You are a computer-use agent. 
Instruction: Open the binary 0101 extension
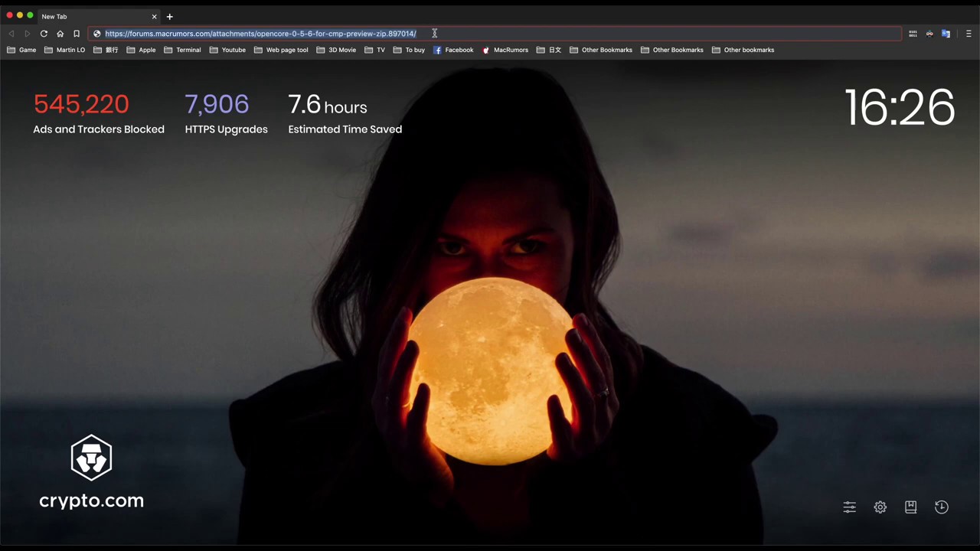tap(913, 34)
